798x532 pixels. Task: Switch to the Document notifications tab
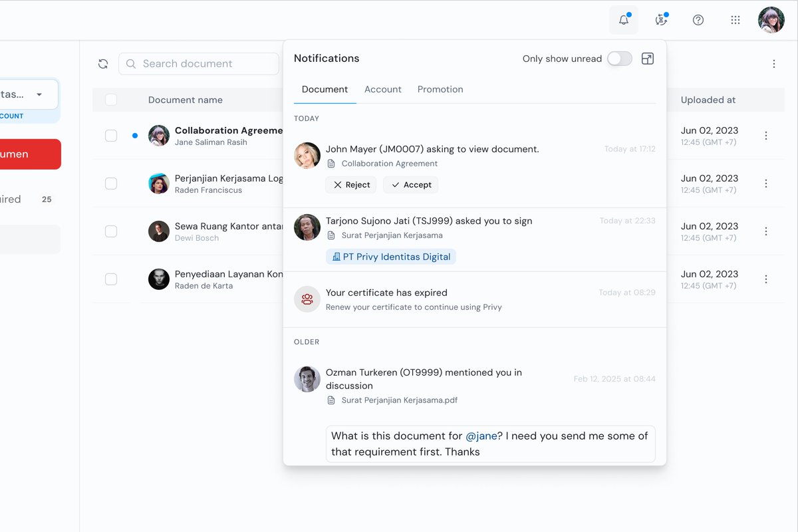click(x=325, y=89)
